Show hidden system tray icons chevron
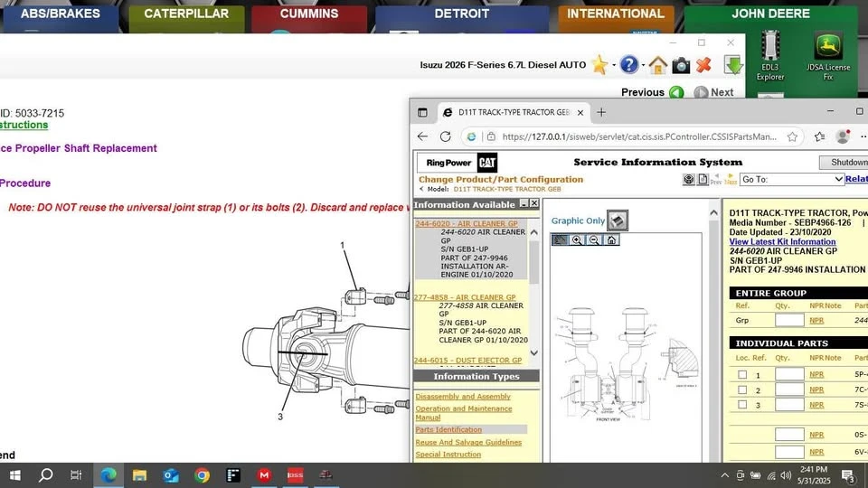 724,475
